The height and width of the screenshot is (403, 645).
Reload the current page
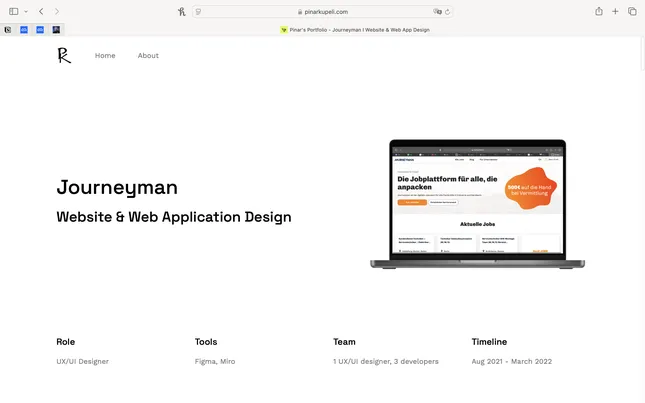click(x=448, y=12)
